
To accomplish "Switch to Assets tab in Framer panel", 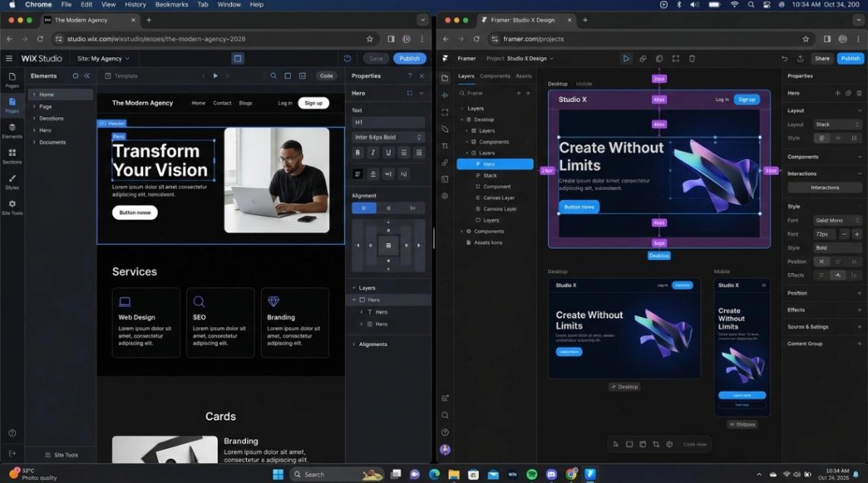I will point(524,76).
